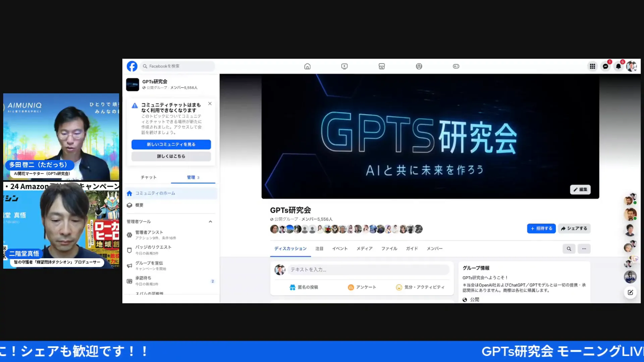The image size is (644, 362).
Task: Click the group search magnifier button
Action: [x=569, y=249]
